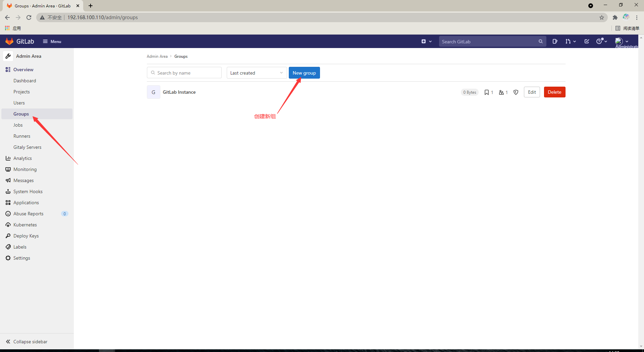Click the Monitoring screen icon

click(x=8, y=169)
